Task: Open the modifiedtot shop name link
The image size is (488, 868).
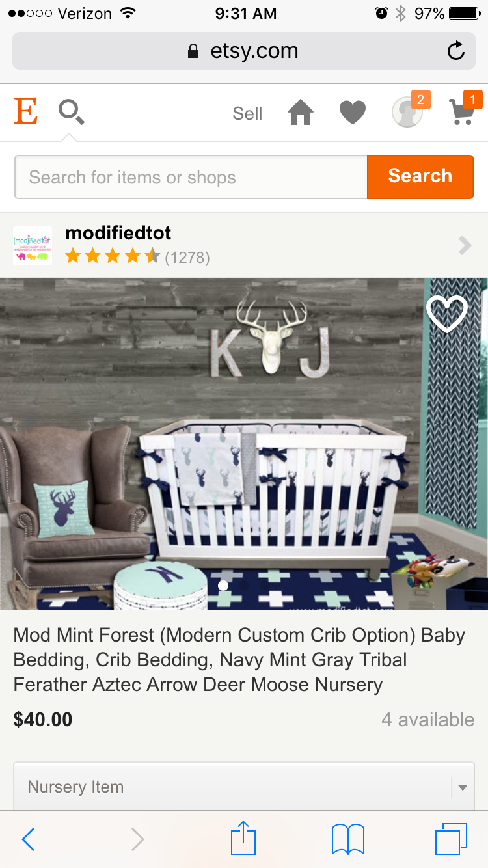Action: (x=118, y=233)
